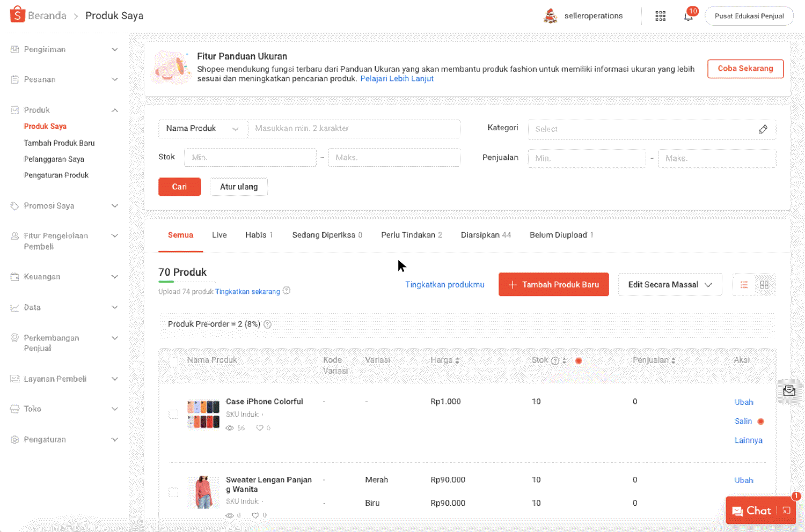Click the Kategori edit pencil icon
The width and height of the screenshot is (805, 532).
pyautogui.click(x=763, y=129)
